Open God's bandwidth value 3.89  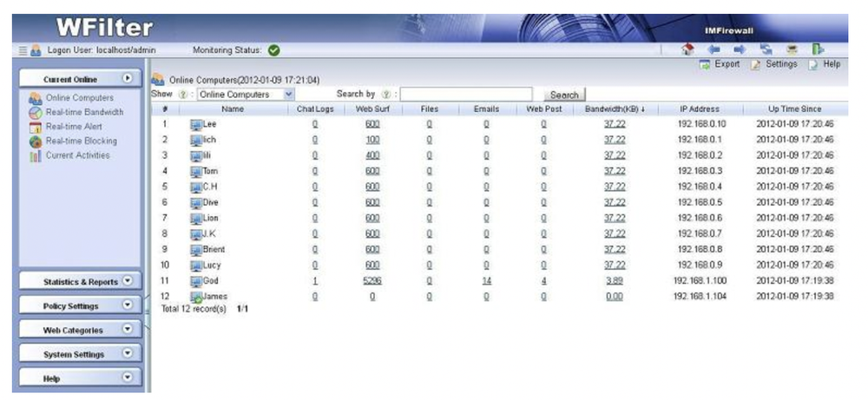[x=615, y=281]
